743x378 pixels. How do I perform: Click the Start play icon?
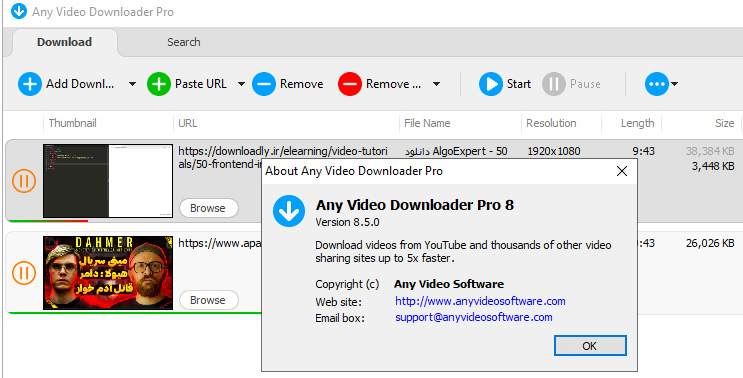[x=491, y=84]
